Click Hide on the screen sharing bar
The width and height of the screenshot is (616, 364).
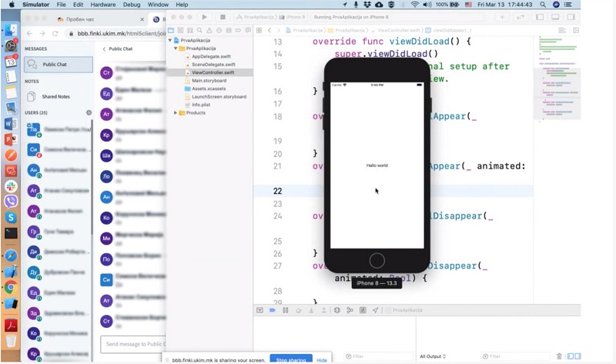tap(322, 359)
